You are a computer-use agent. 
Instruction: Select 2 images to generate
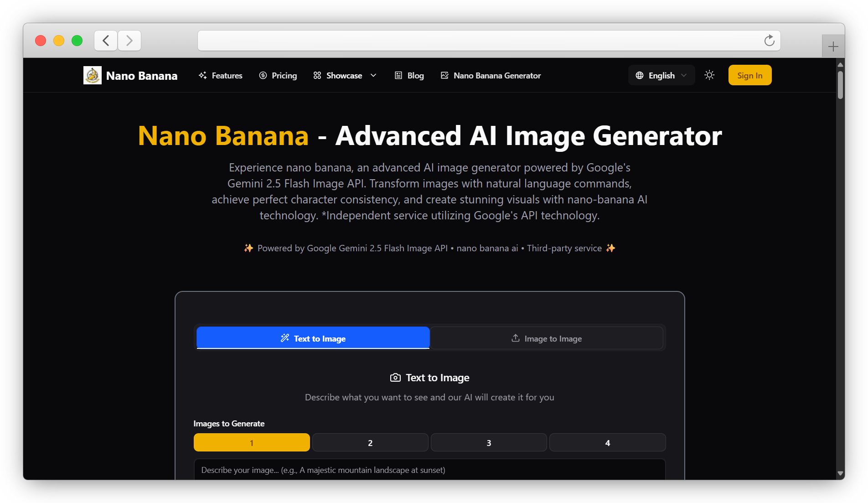(x=370, y=442)
